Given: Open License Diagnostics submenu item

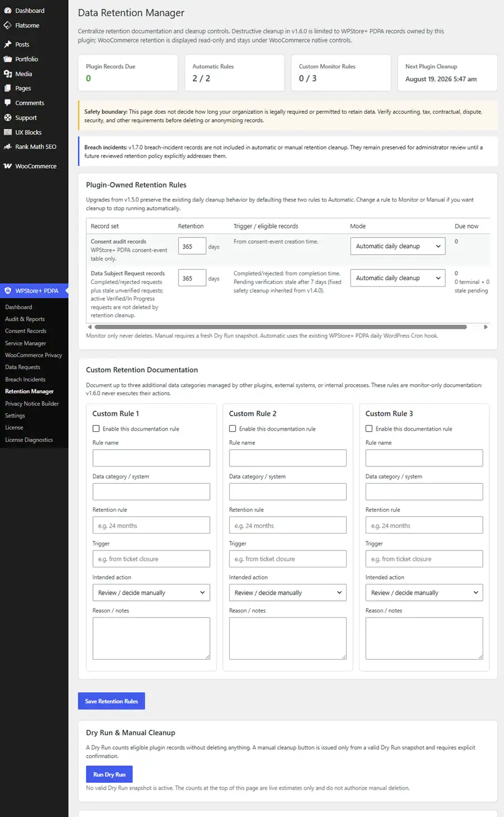Looking at the screenshot, I should [x=29, y=440].
